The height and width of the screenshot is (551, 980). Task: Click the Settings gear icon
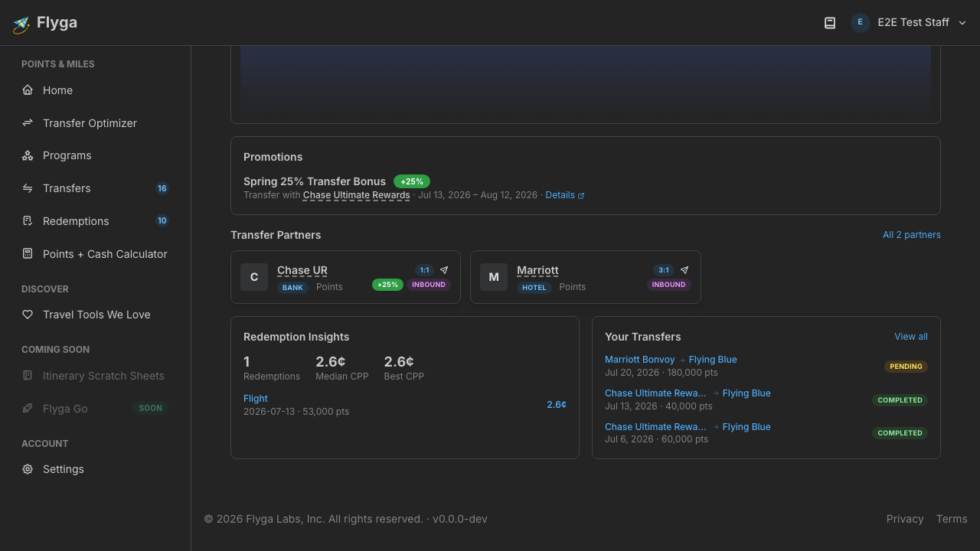pyautogui.click(x=28, y=469)
